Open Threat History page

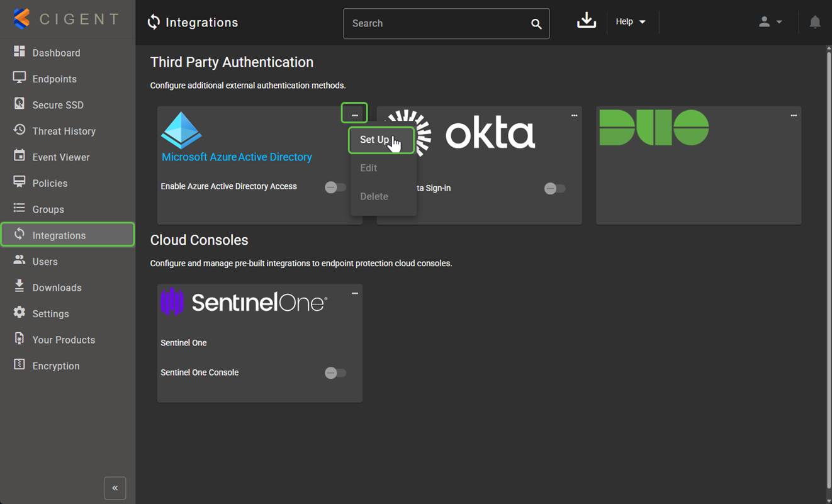tap(67, 131)
